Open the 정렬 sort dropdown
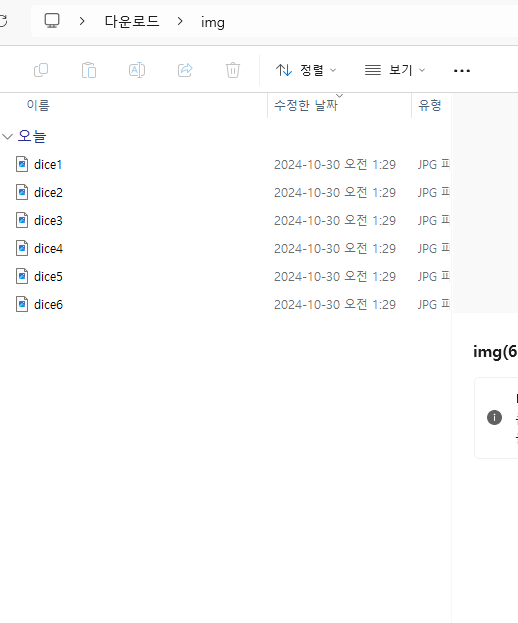518x623 pixels. point(306,70)
